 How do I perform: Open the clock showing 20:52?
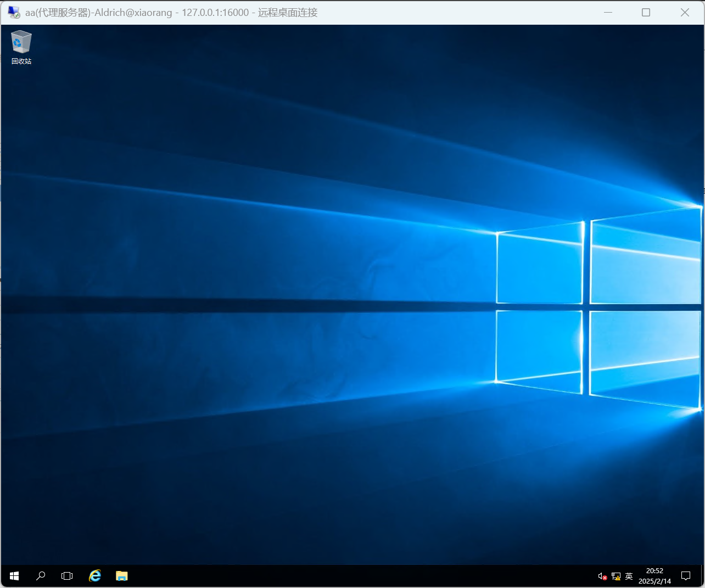(x=654, y=576)
